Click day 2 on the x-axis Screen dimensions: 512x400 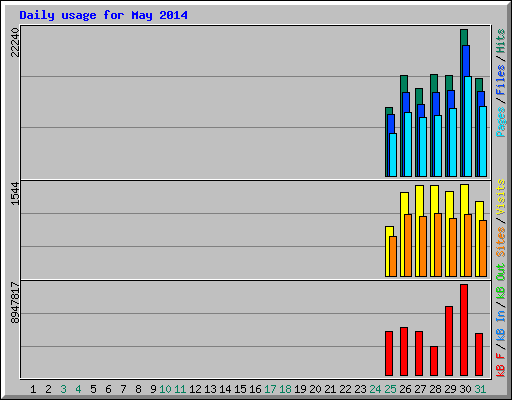point(48,389)
